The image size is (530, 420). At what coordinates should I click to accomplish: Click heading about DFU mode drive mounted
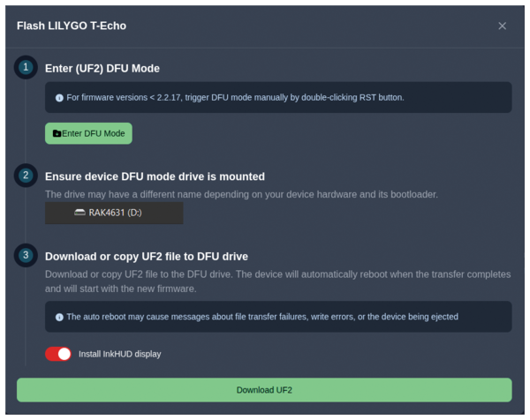(155, 176)
